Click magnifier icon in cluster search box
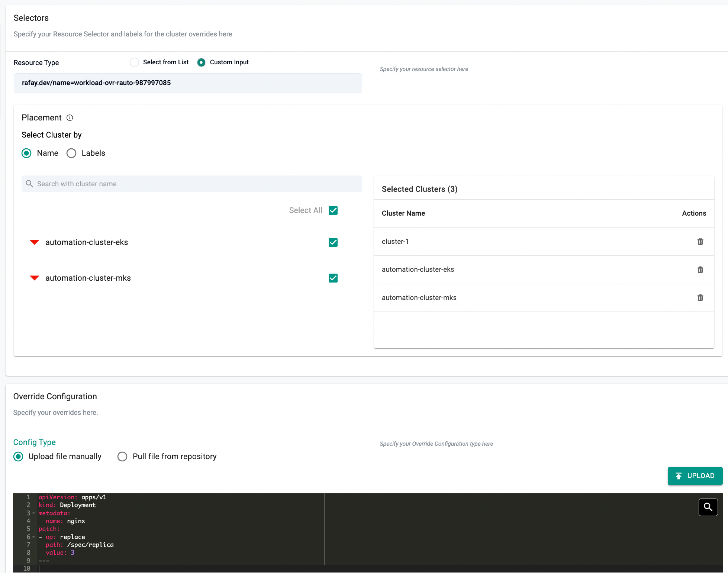Screen dimensions: 728x574 click(29, 184)
